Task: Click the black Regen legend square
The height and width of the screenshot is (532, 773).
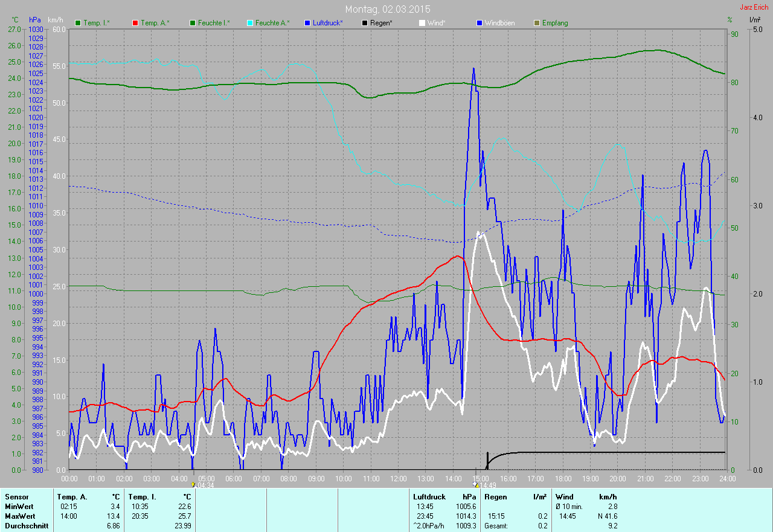Action: point(365,23)
